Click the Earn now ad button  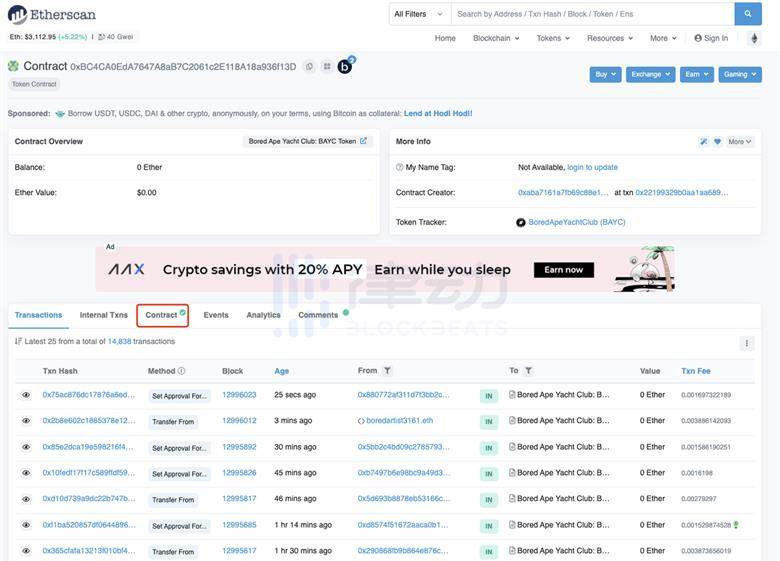click(564, 270)
